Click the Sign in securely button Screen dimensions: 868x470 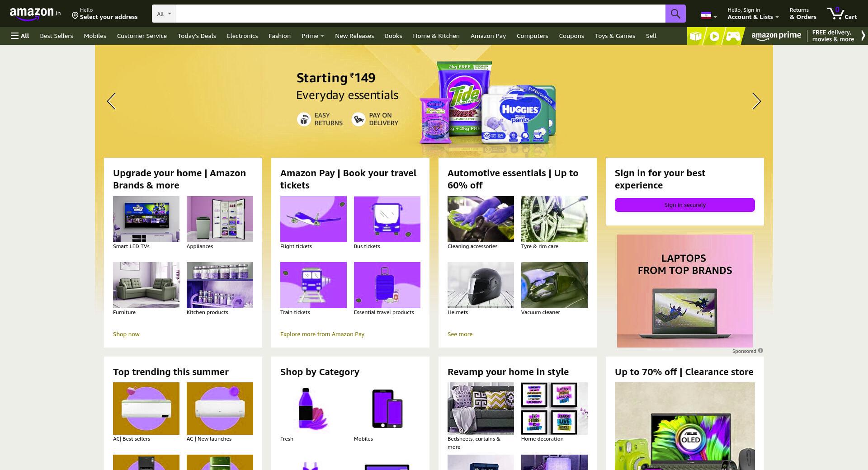pyautogui.click(x=685, y=205)
